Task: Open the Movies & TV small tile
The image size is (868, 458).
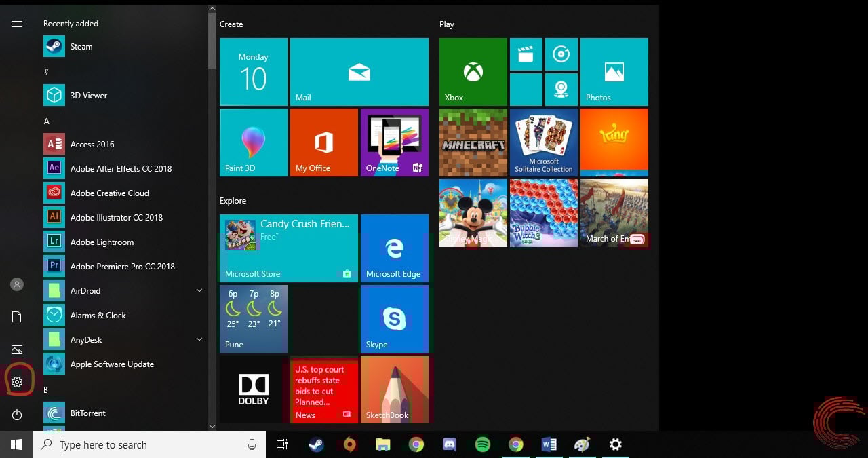Action: tap(526, 54)
